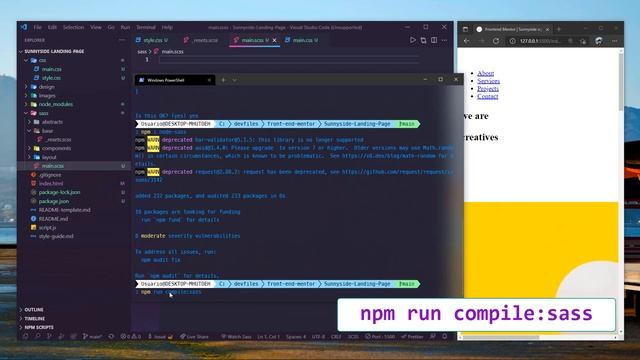Open the notifications bell in status bar
Viewport: 640px width, 360px height.
444,337
